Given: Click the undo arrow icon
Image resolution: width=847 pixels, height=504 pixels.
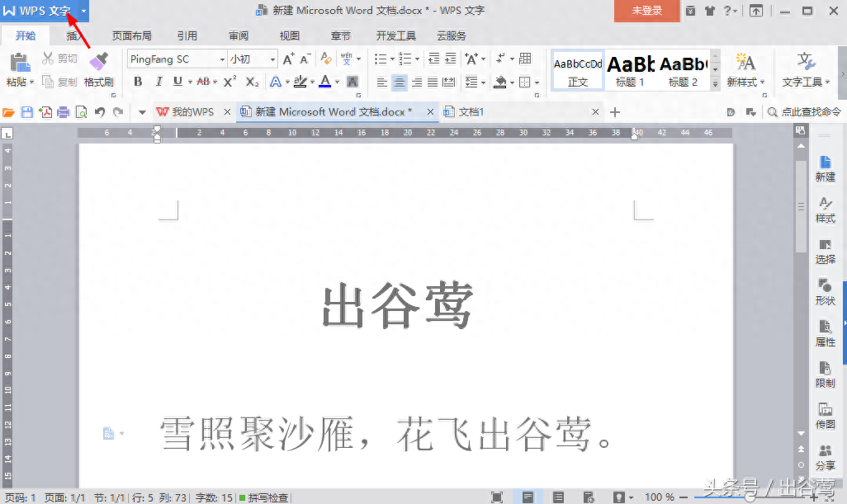Looking at the screenshot, I should 99,112.
